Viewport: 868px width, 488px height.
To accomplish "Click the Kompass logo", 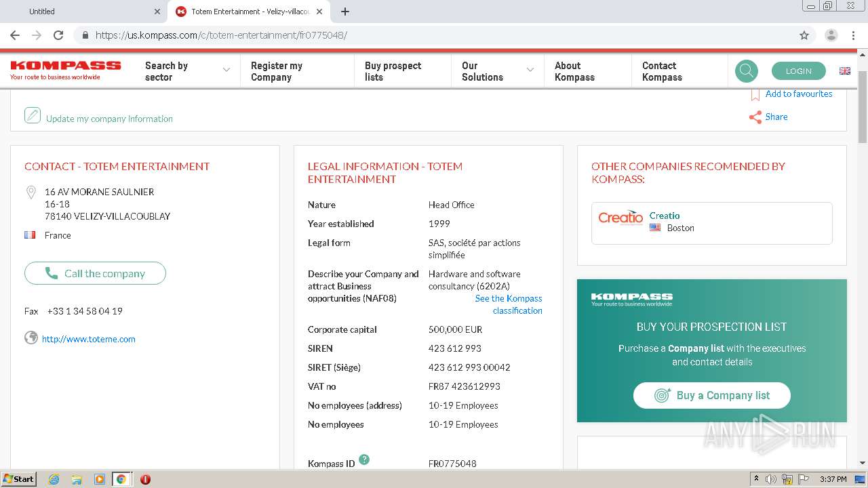I will click(65, 69).
